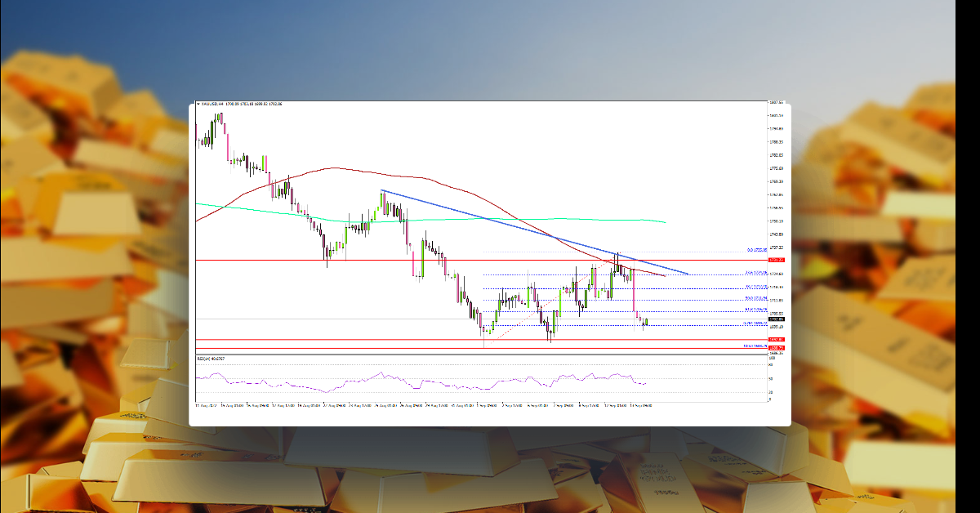
Task: Click the highlighted red price tag near 1721
Action: 776,260
